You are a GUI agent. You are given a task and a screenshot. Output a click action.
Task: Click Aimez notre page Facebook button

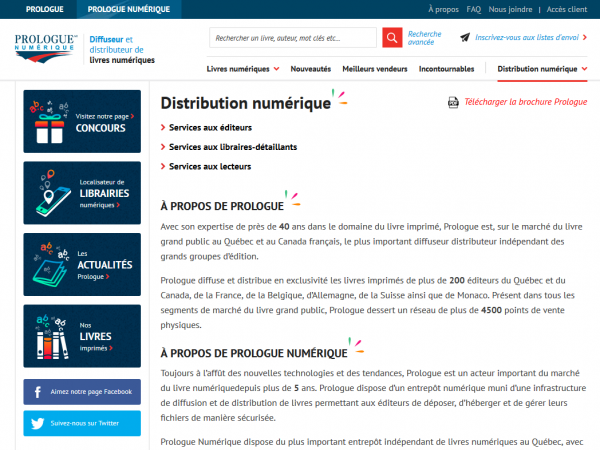pos(82,392)
